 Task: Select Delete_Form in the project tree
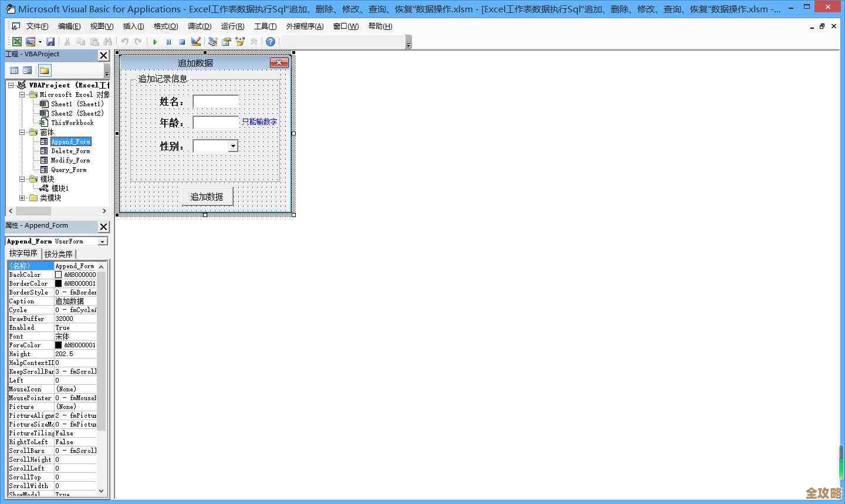[x=70, y=151]
